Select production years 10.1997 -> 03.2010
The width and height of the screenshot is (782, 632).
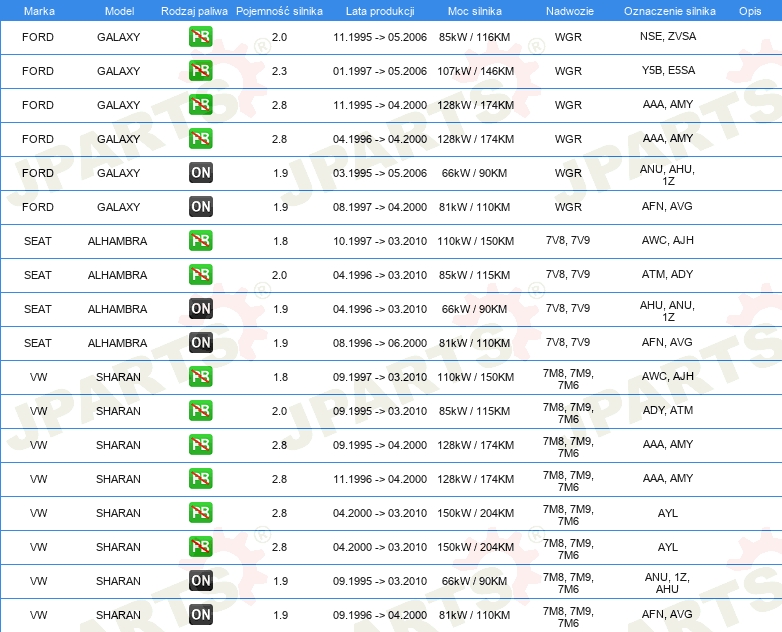click(380, 241)
